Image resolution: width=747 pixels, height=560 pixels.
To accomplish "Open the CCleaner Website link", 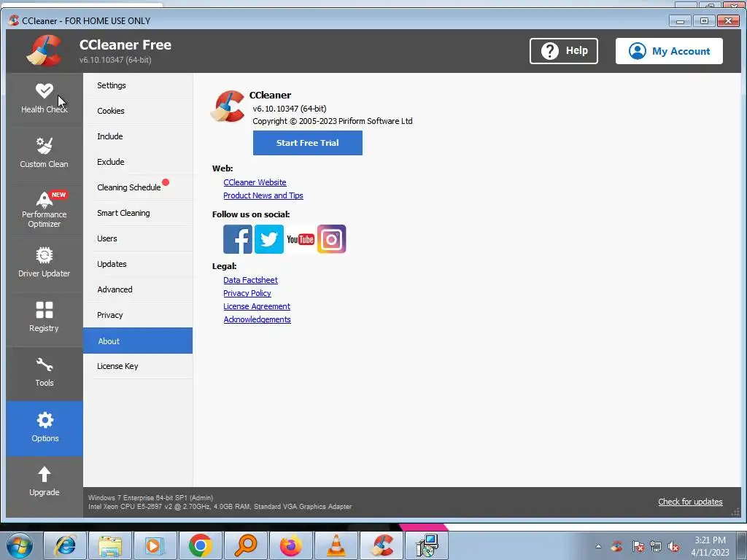I will click(x=255, y=182).
